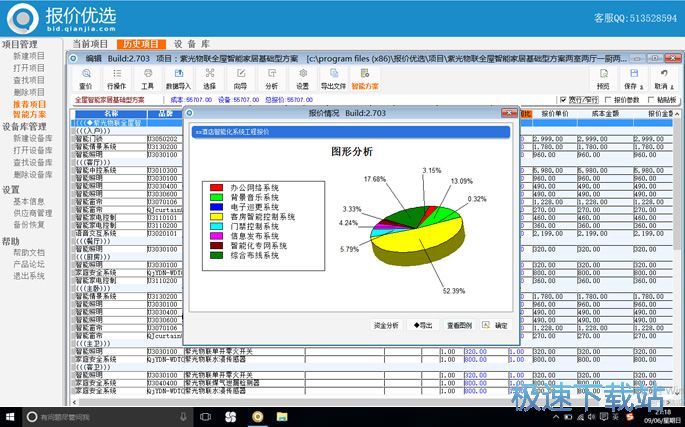Open 设置 (Settings) toolbar icon
Screen dimensions: 685x427
[x=302, y=78]
